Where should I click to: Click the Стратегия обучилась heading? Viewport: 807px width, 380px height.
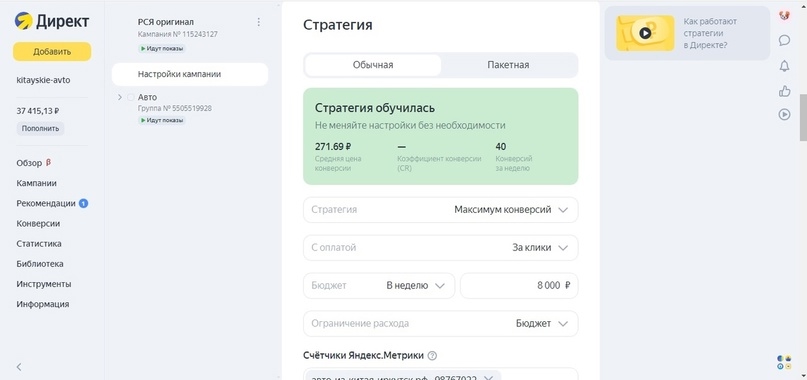[375, 108]
